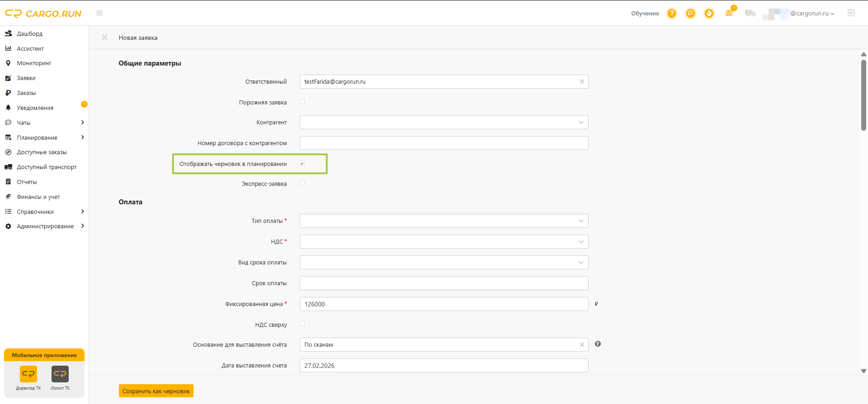Enable the Порожняя заявка checkbox
This screenshot has width=868, height=404.
tap(302, 102)
